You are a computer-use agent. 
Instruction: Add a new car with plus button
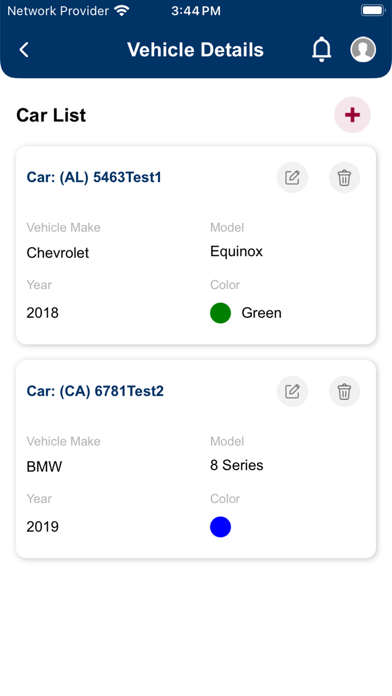(352, 115)
